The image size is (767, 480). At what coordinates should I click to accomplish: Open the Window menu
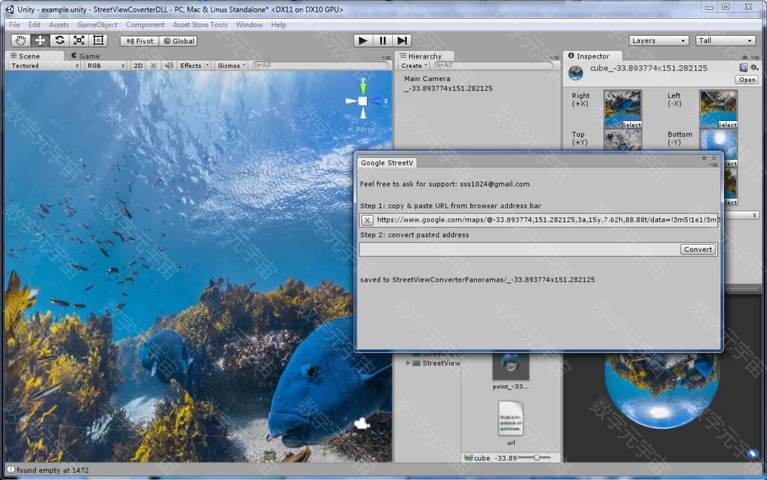pos(249,24)
